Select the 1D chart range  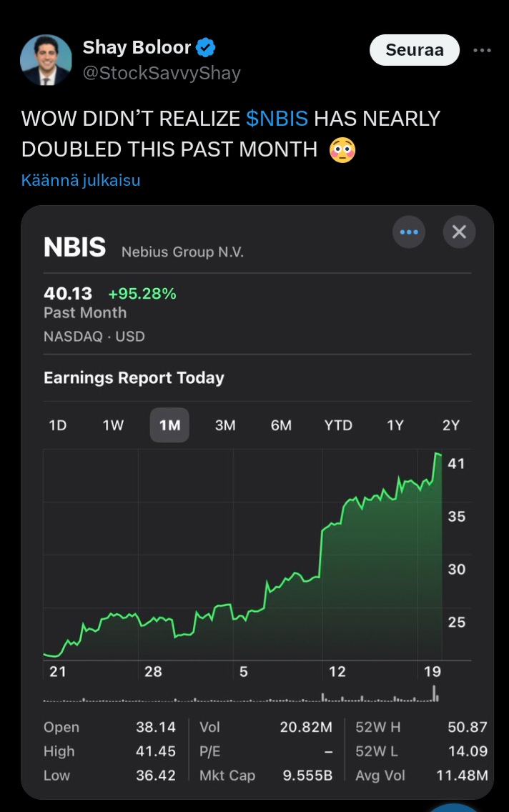click(x=57, y=425)
